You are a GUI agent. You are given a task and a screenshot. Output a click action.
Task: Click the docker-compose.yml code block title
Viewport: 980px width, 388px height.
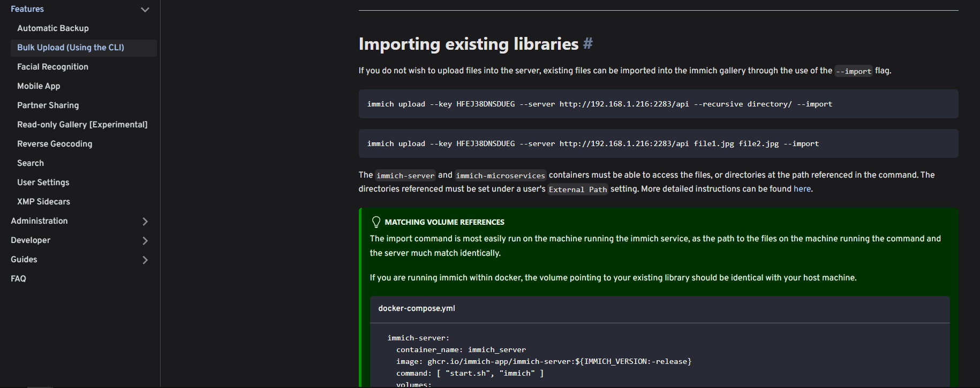point(417,308)
